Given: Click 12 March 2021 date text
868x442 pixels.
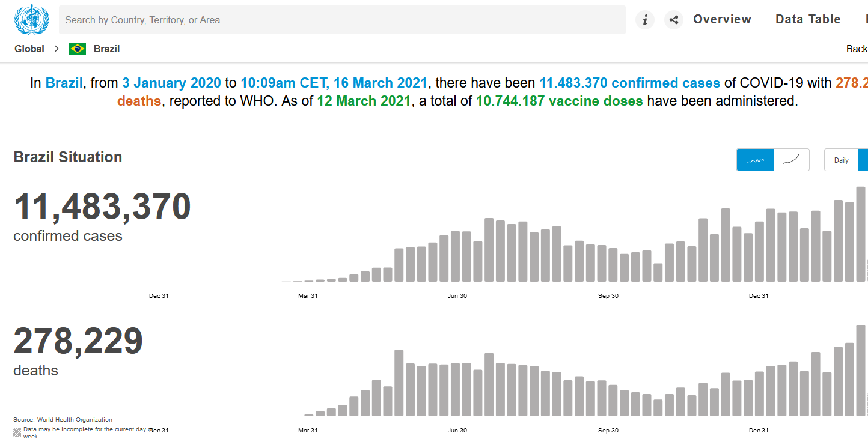Looking at the screenshot, I should click(x=364, y=101).
